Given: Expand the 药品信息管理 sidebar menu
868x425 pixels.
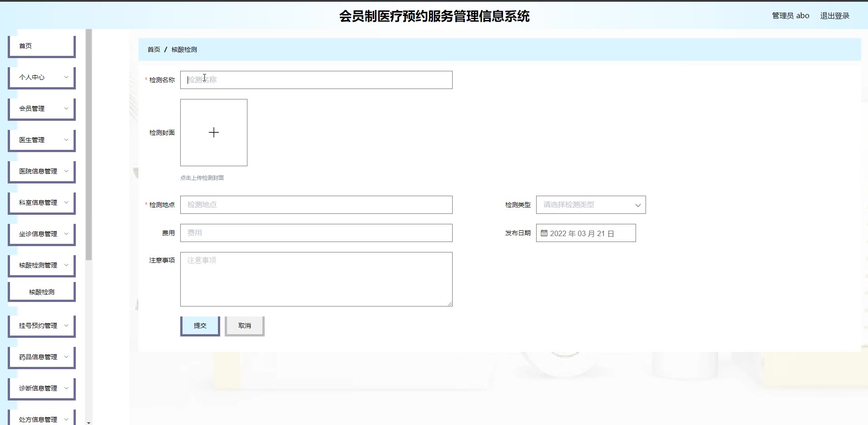Looking at the screenshot, I should coord(42,357).
